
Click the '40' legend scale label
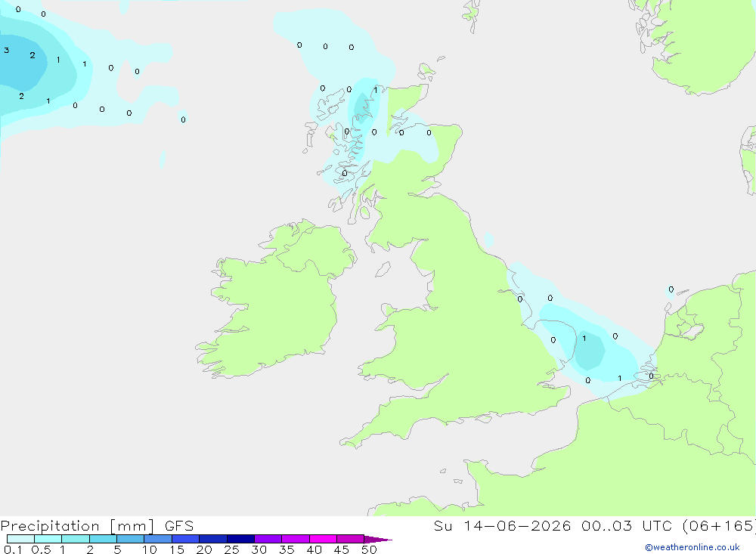tap(314, 549)
